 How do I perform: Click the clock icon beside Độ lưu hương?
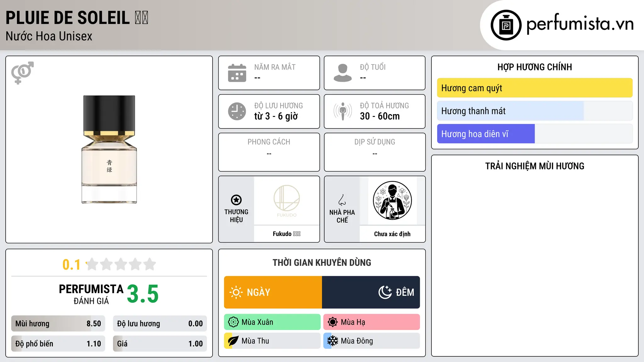(237, 111)
